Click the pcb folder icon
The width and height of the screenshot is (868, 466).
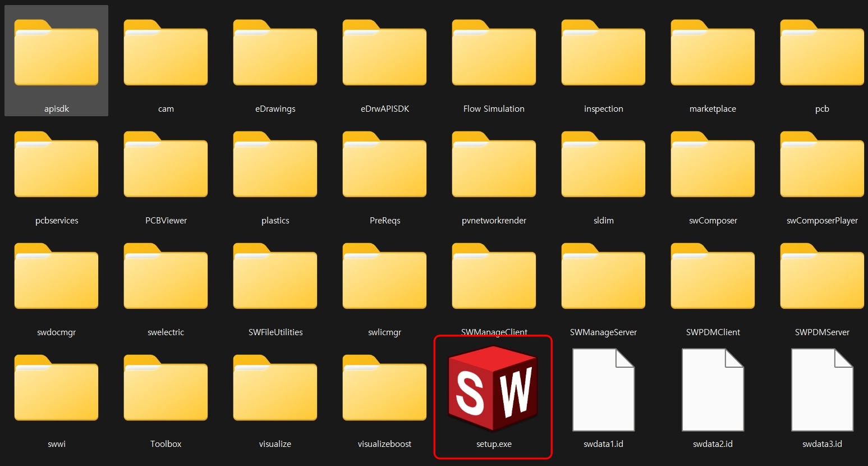822,53
